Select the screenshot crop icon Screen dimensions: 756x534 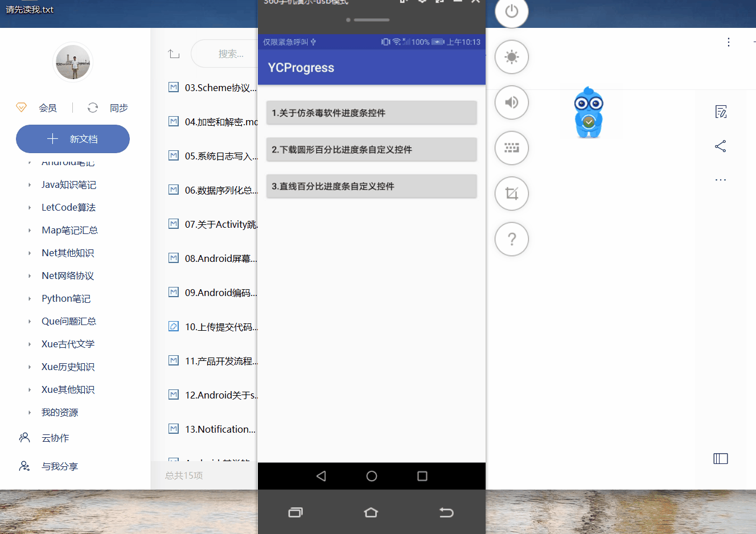click(x=511, y=194)
